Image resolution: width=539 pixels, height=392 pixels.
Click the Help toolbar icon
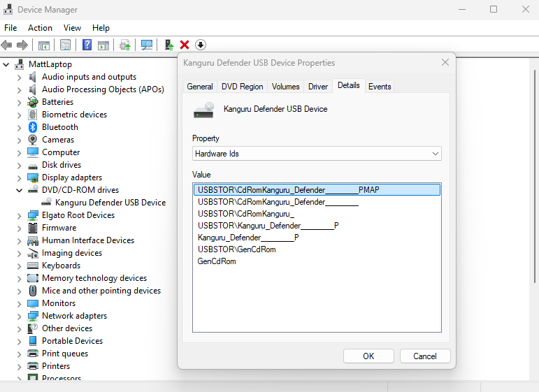tap(87, 45)
